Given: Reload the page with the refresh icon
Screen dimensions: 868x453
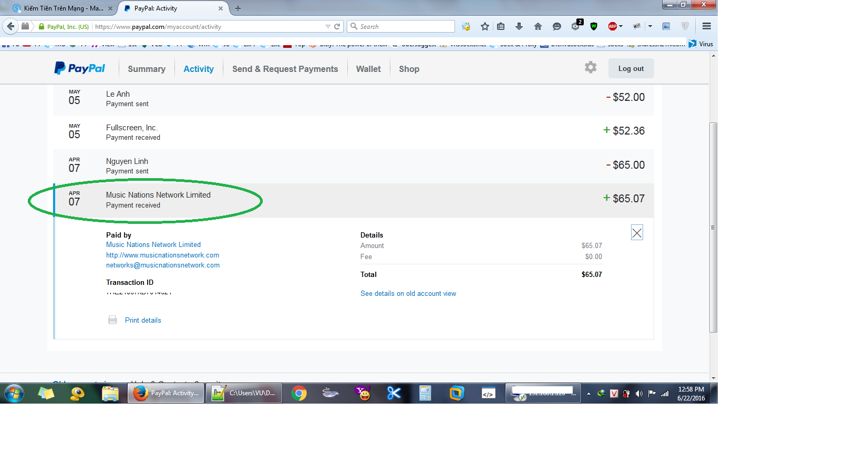Looking at the screenshot, I should [x=337, y=26].
